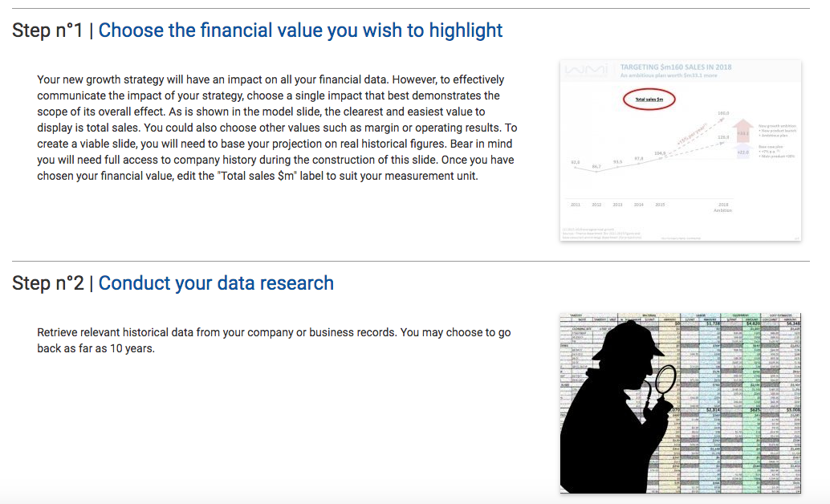The image size is (830, 504).
Task: Click the blue column in the spreadsheet image
Action: pyautogui.click(x=710, y=404)
